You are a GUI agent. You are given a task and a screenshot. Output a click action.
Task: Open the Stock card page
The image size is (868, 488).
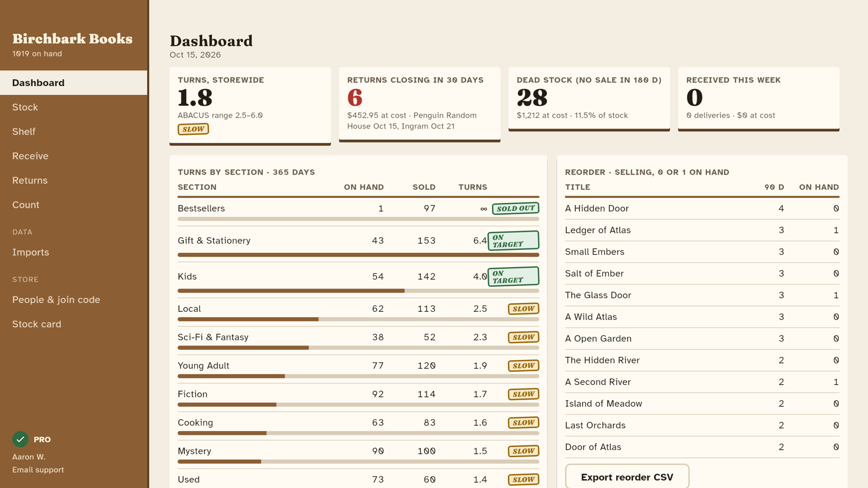pyautogui.click(x=74, y=324)
